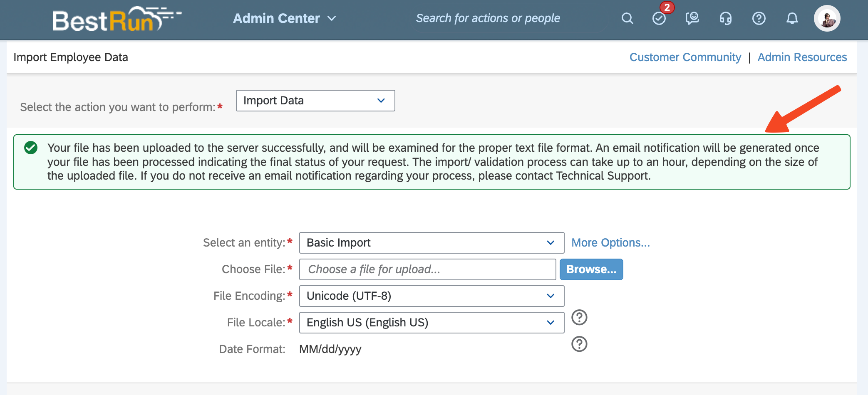Image resolution: width=868 pixels, height=395 pixels.
Task: Open the Import Data action dropdown
Action: point(315,101)
